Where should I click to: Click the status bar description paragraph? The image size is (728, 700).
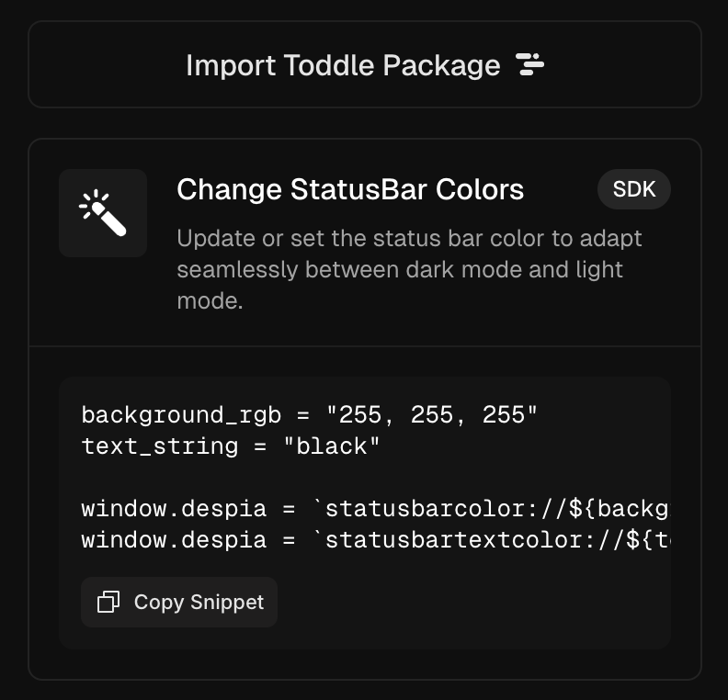[x=409, y=269]
